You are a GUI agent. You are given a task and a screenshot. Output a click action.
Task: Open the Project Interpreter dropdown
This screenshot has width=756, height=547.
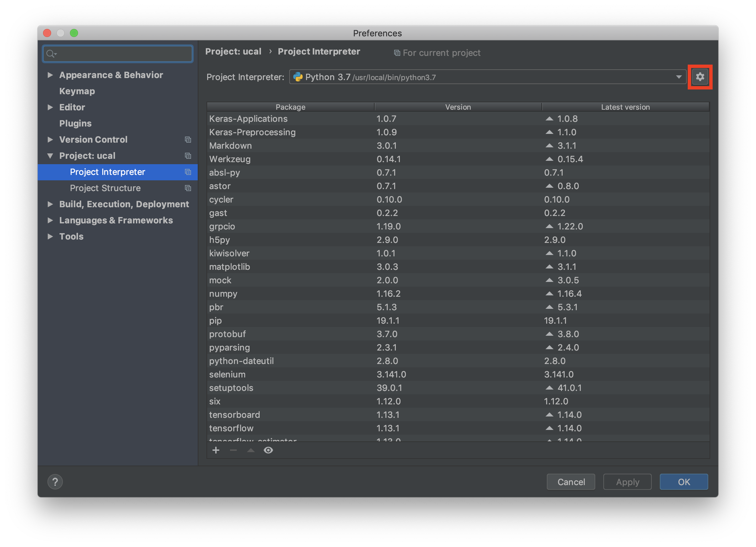[679, 77]
